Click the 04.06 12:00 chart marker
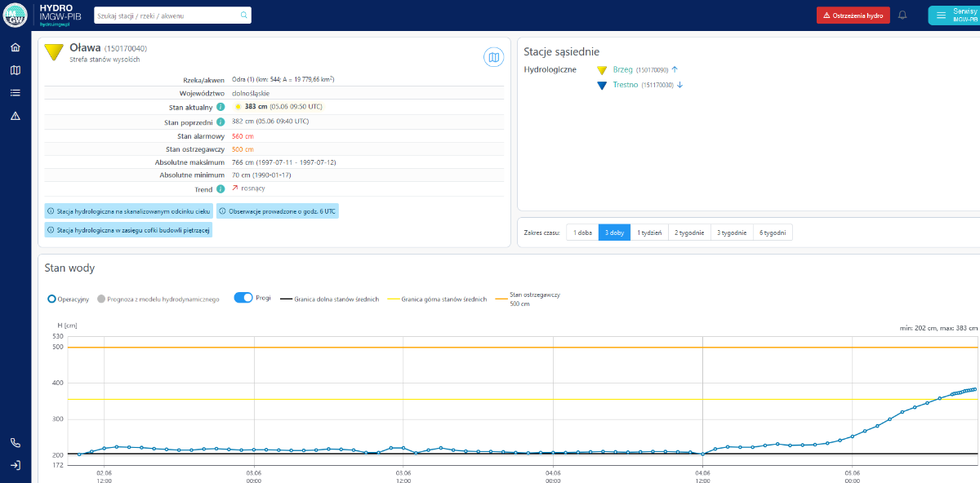This screenshot has width=980, height=483. pyautogui.click(x=702, y=454)
